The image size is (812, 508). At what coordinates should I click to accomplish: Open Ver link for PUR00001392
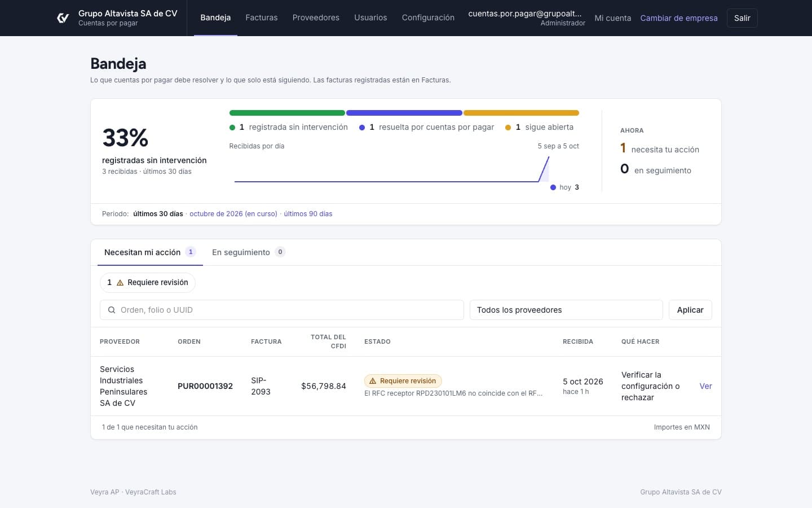pos(705,386)
